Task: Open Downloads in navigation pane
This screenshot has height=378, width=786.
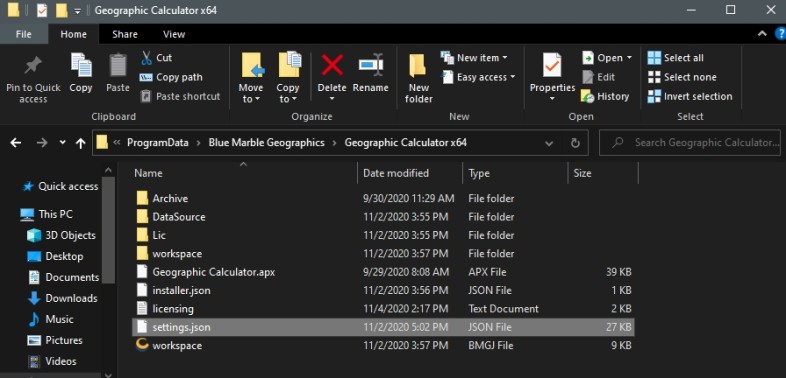Action: coord(62,298)
